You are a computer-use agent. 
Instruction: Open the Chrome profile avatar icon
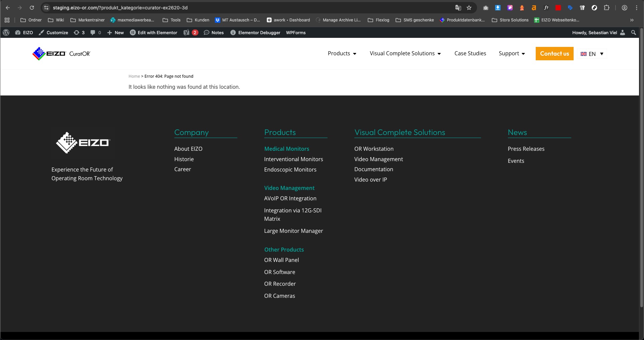click(624, 8)
